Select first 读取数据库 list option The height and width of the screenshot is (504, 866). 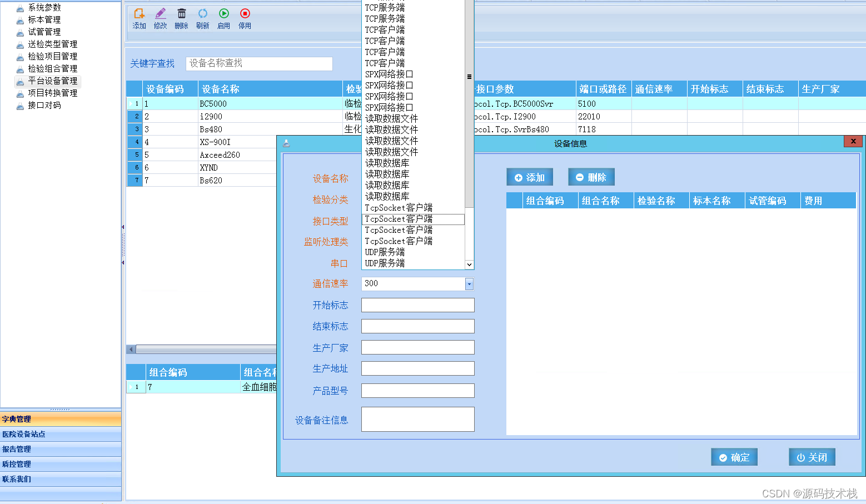413,163
